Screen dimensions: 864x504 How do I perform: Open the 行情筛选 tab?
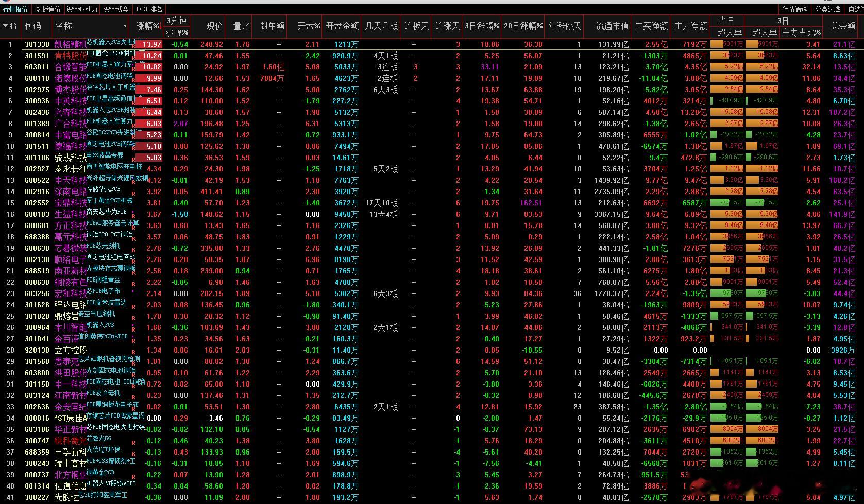pyautogui.click(x=795, y=9)
